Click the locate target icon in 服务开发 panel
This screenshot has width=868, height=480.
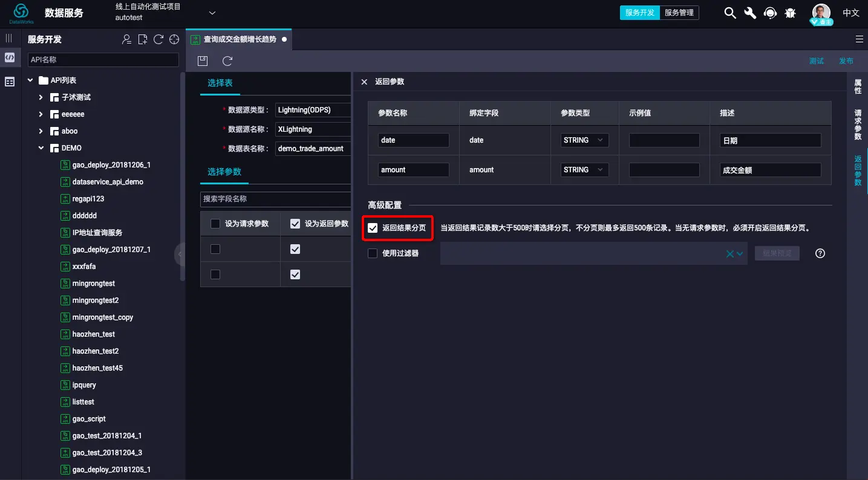(x=175, y=39)
